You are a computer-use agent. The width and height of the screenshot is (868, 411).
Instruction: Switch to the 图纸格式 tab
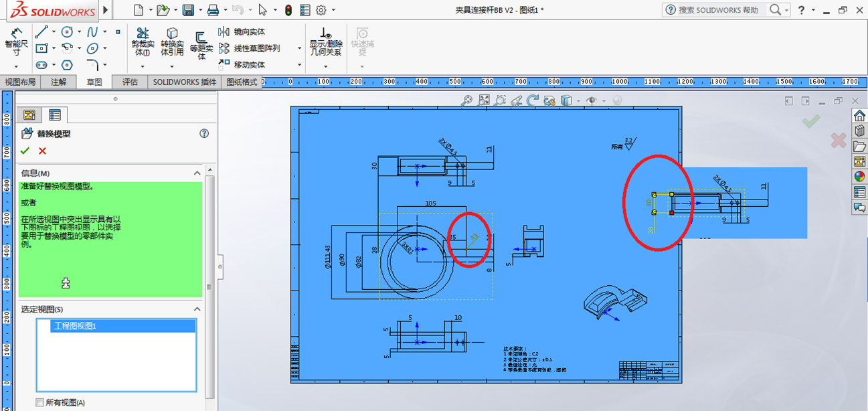(242, 82)
